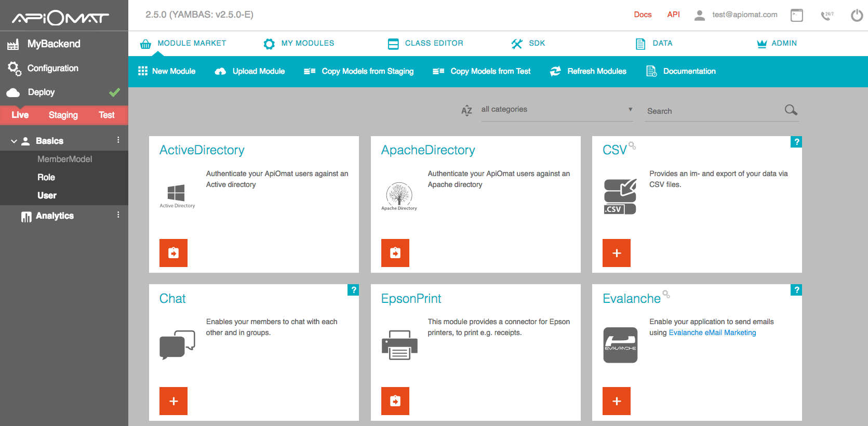868x426 pixels.
Task: Click the Chat speech bubbles icon
Action: (x=177, y=345)
